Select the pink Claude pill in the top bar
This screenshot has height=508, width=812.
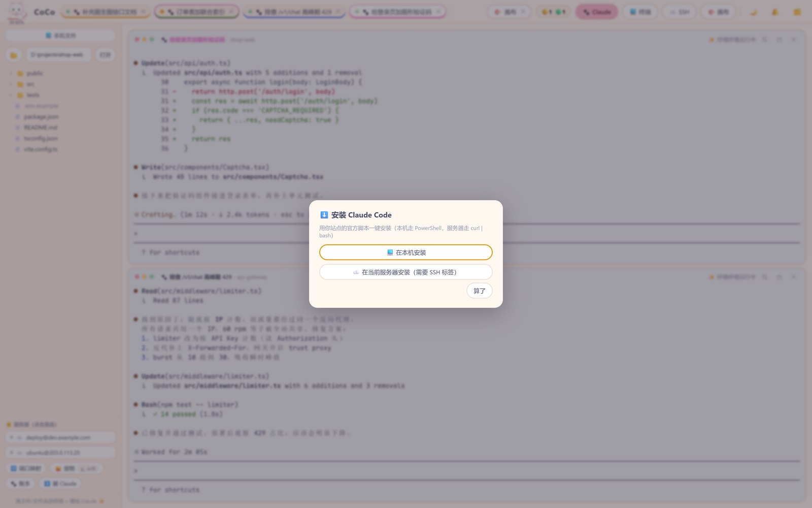click(x=597, y=12)
